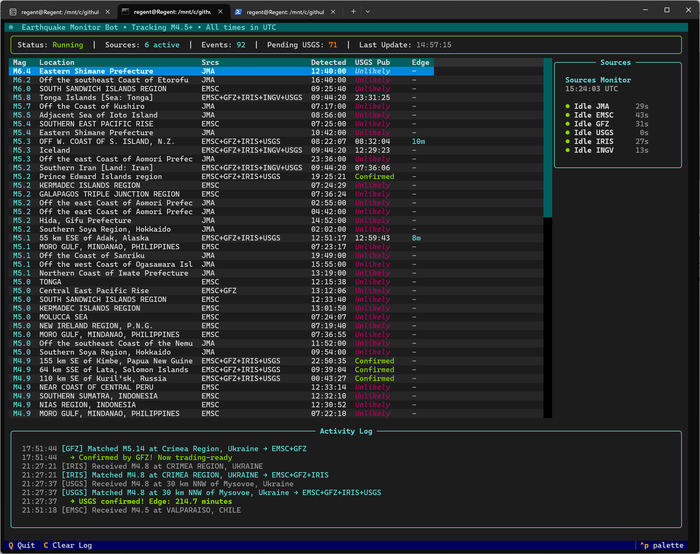Open the command palette in footer

(x=661, y=545)
